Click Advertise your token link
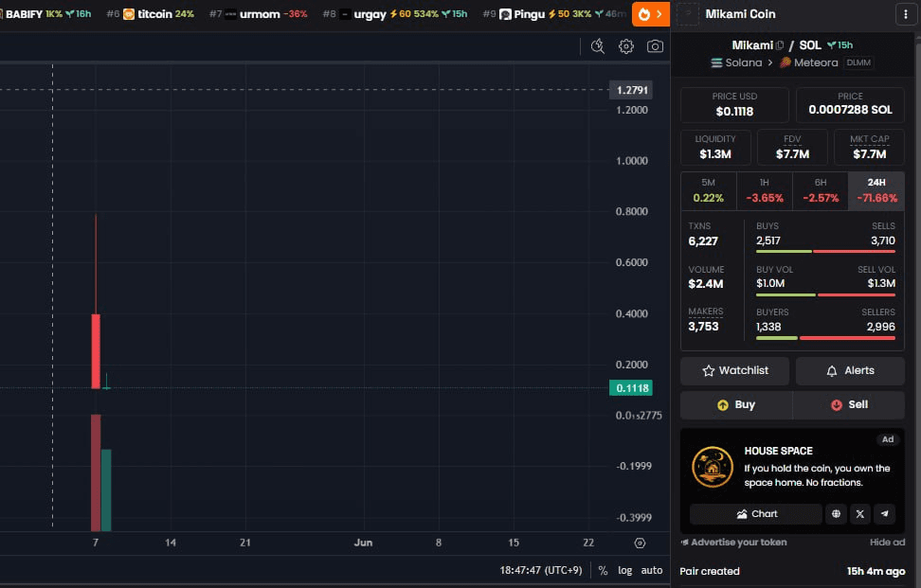 click(x=734, y=543)
